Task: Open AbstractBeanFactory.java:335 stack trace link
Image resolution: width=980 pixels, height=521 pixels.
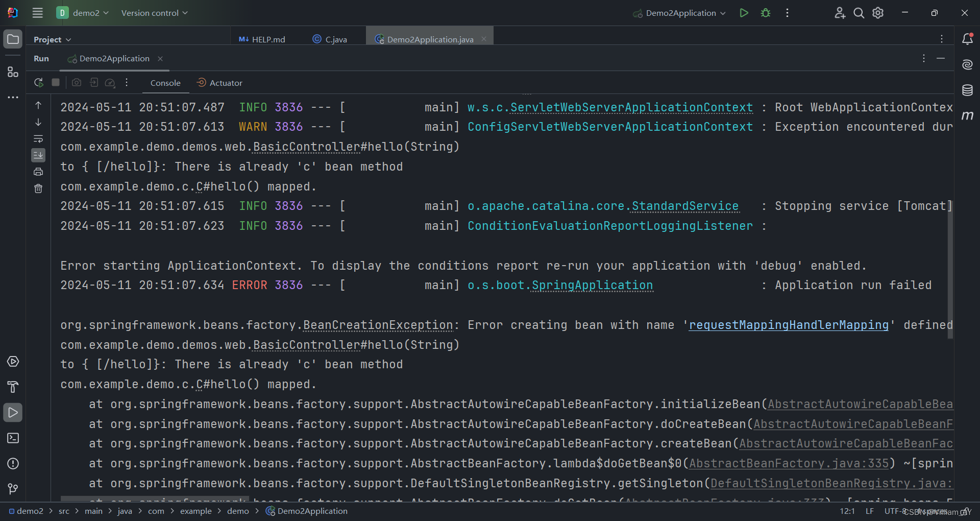Action: [789, 464]
